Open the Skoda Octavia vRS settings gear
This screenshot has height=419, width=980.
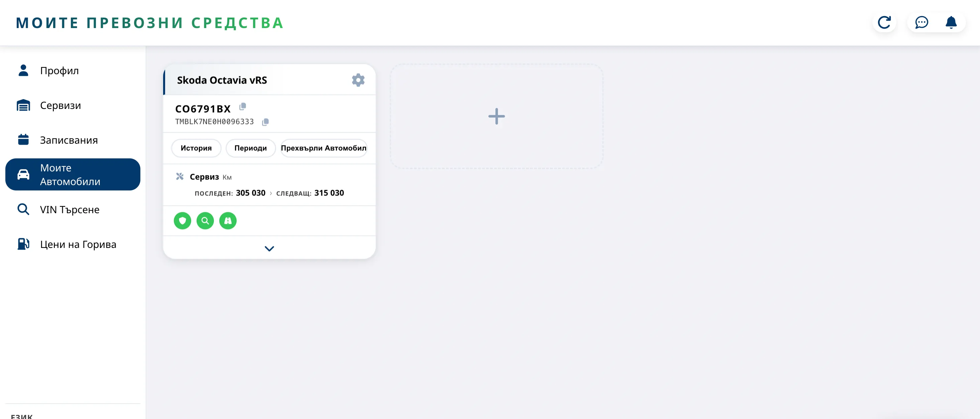click(x=358, y=80)
